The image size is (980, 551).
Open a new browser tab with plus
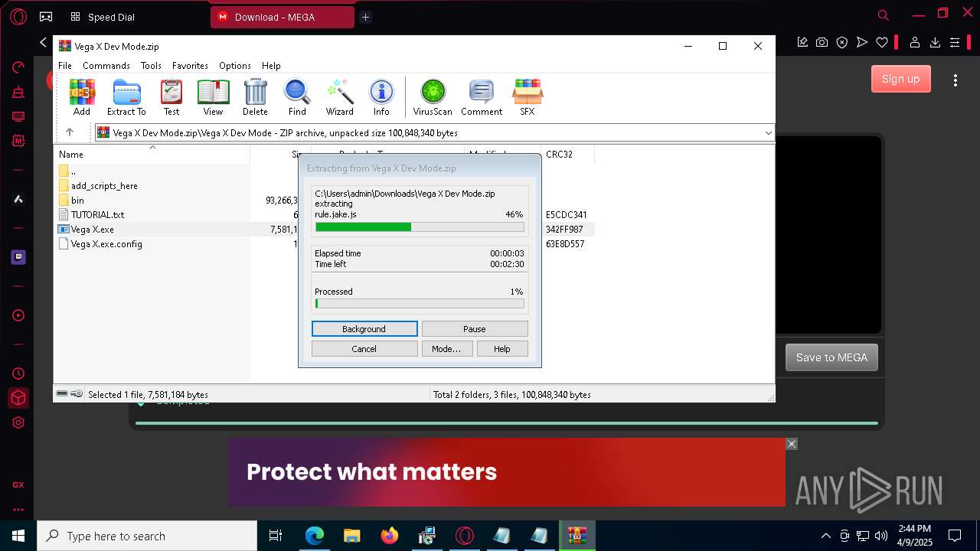365,17
